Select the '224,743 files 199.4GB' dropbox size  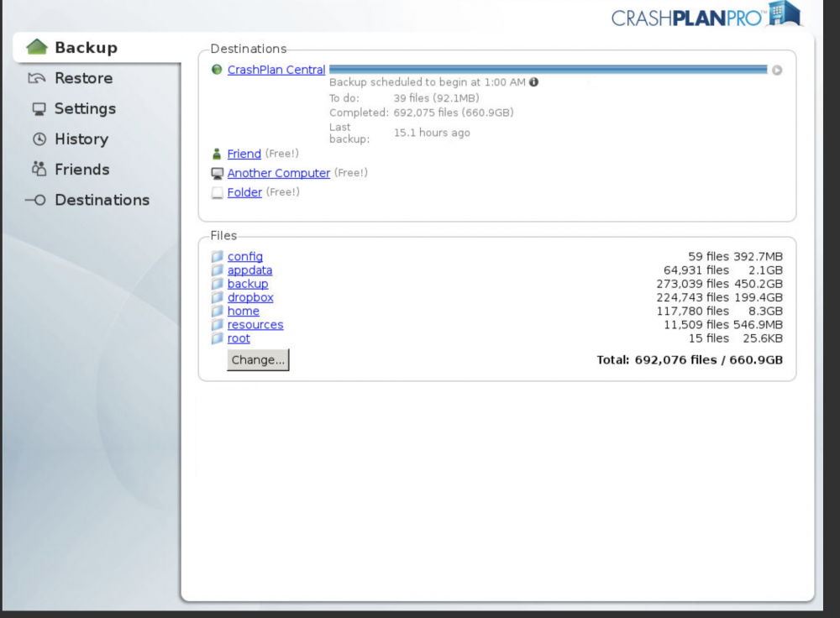tap(720, 297)
